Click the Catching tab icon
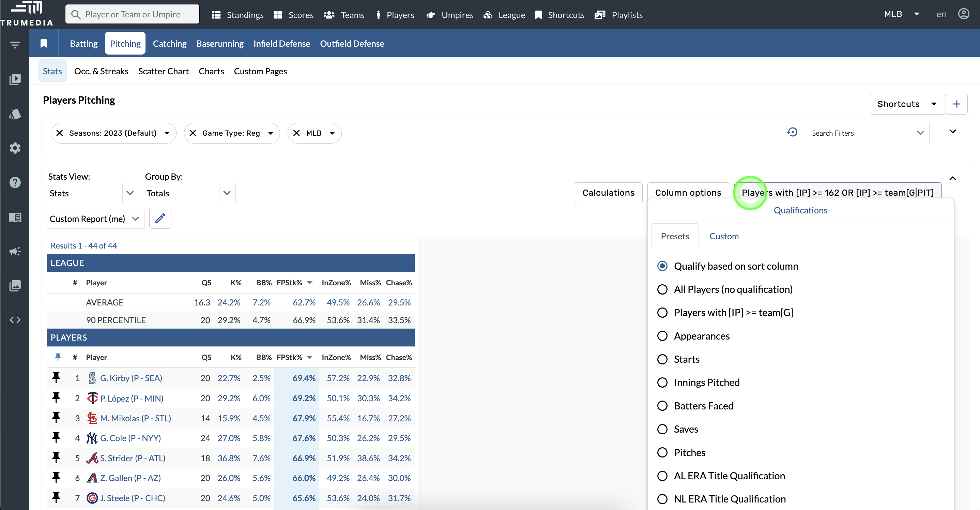This screenshot has width=980, height=510. click(170, 44)
